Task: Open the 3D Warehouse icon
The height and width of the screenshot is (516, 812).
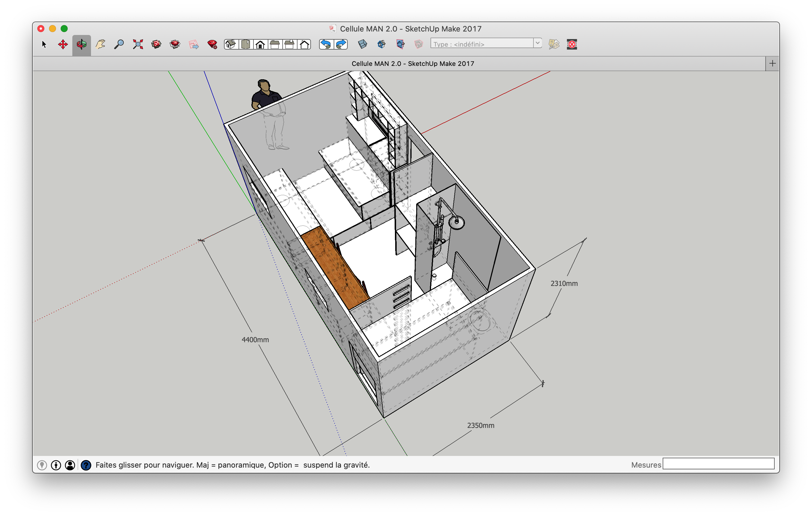Action: (x=156, y=44)
